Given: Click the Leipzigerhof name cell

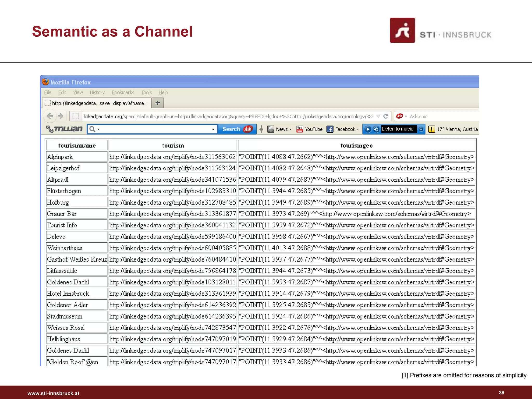Looking at the screenshot, I should point(77,168).
